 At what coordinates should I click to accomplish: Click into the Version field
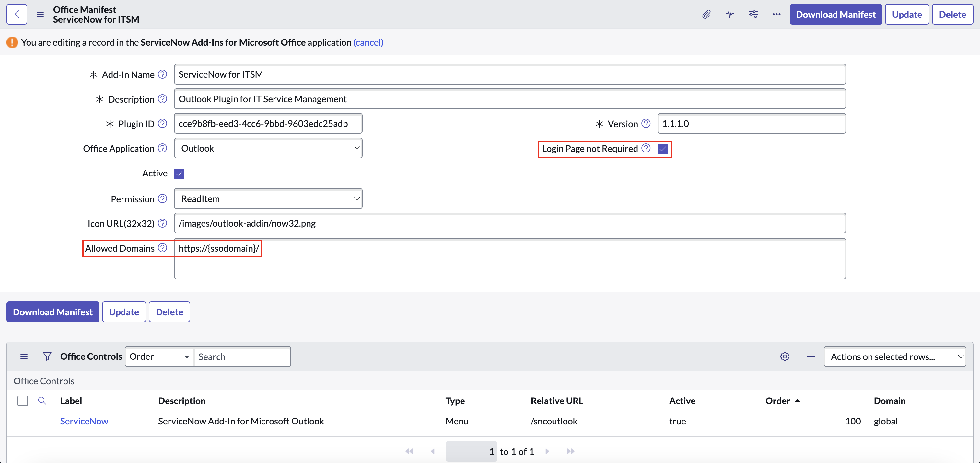pos(751,124)
